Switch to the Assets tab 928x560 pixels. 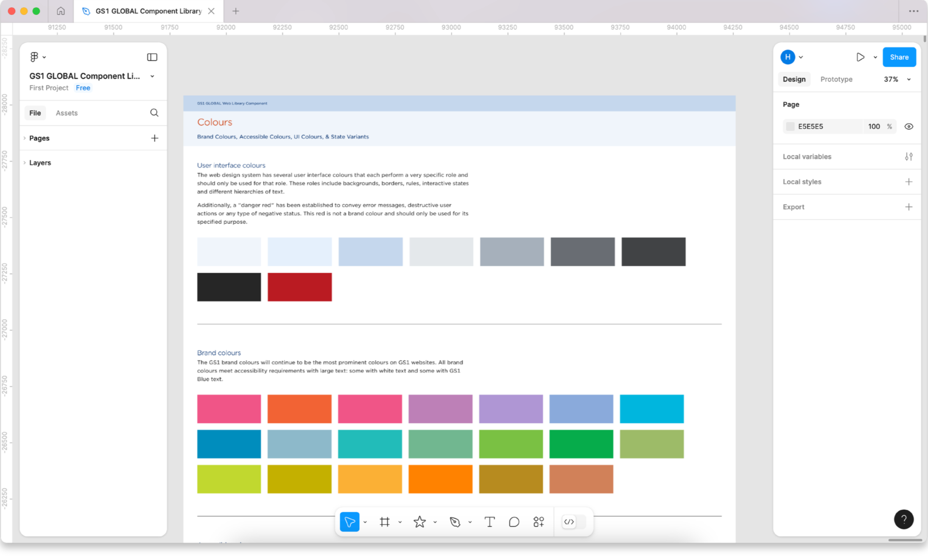pos(67,113)
